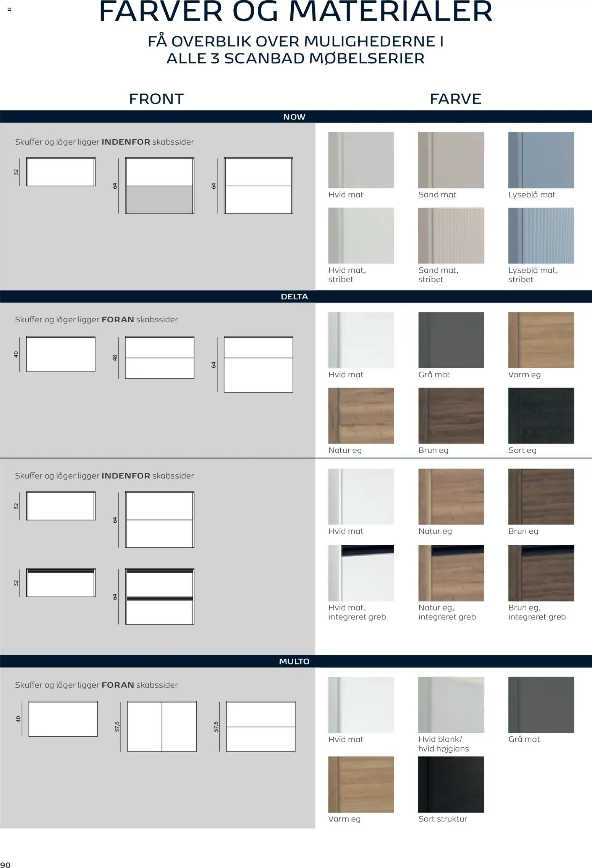592x868 pixels.
Task: Select NOW 64 diagram with grey lower drawer
Action: (x=160, y=186)
